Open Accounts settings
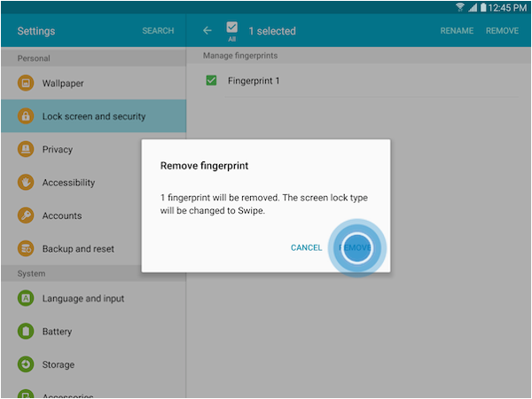The width and height of the screenshot is (532, 399). point(71,215)
